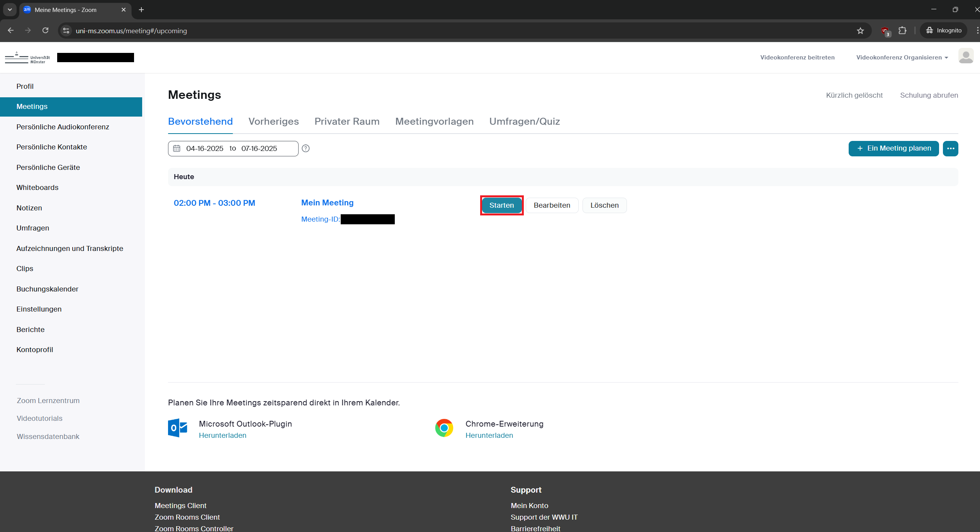This screenshot has height=532, width=980.
Task: Reload the page using refresh icon
Action: coord(45,30)
